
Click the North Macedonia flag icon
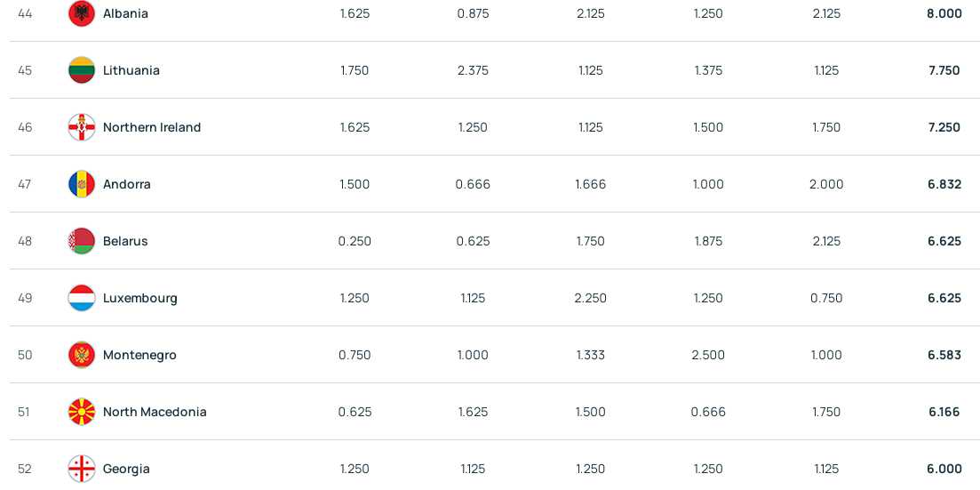tap(81, 412)
